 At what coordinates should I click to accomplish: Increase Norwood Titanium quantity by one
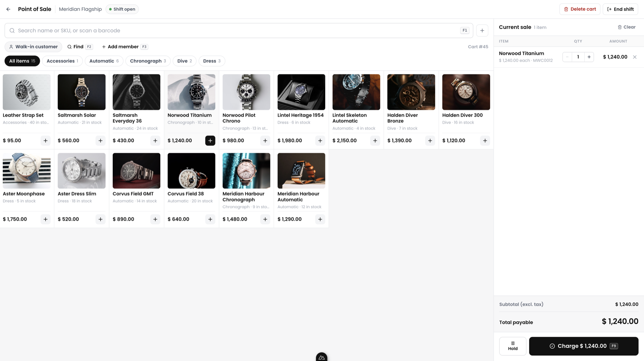coord(589,57)
